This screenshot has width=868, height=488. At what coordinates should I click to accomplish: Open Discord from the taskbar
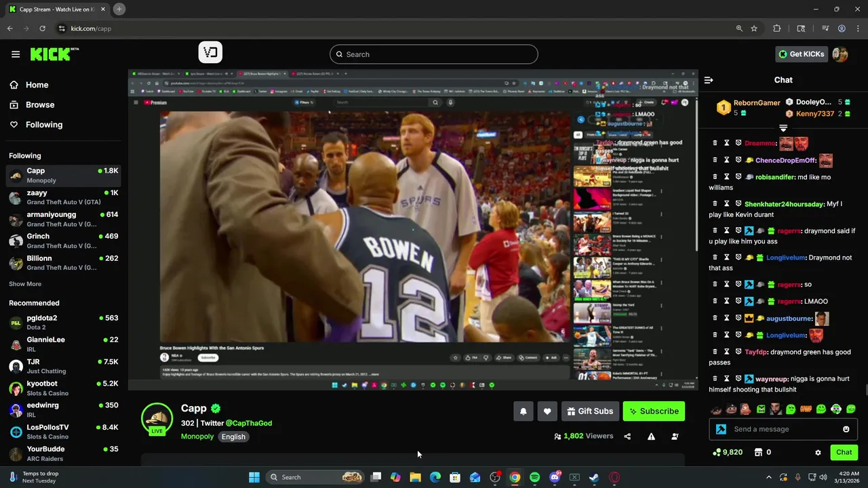(555, 477)
